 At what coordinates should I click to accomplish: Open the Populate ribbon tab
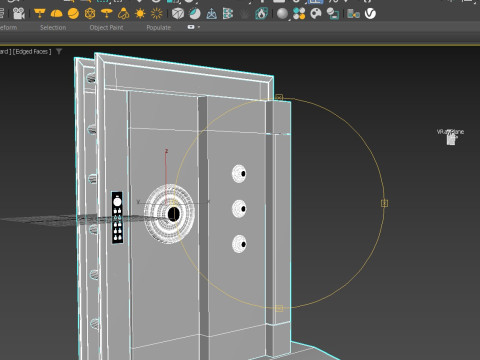point(159,28)
